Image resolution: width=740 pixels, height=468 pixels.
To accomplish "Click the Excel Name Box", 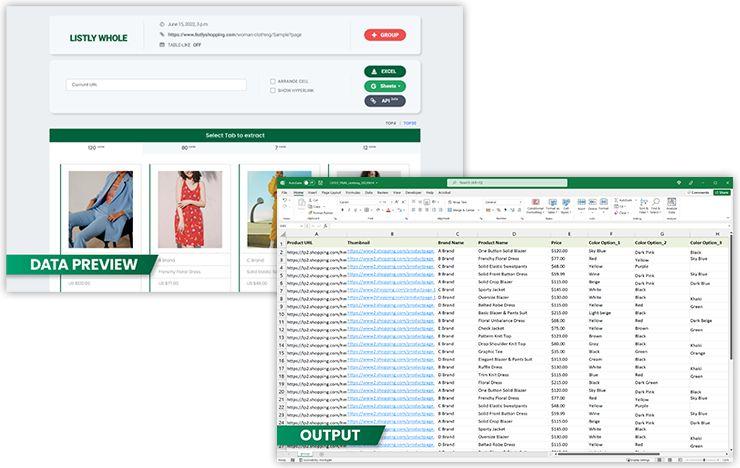I will [292, 226].
